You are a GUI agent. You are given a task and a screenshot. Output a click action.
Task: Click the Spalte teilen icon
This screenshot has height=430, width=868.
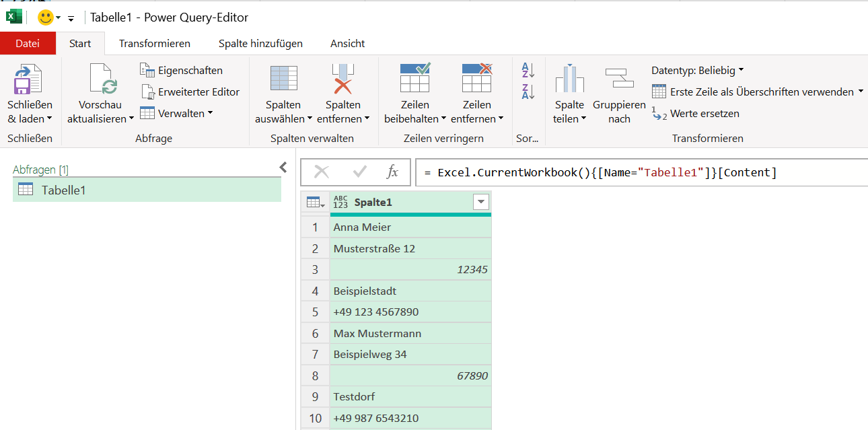pyautogui.click(x=569, y=79)
